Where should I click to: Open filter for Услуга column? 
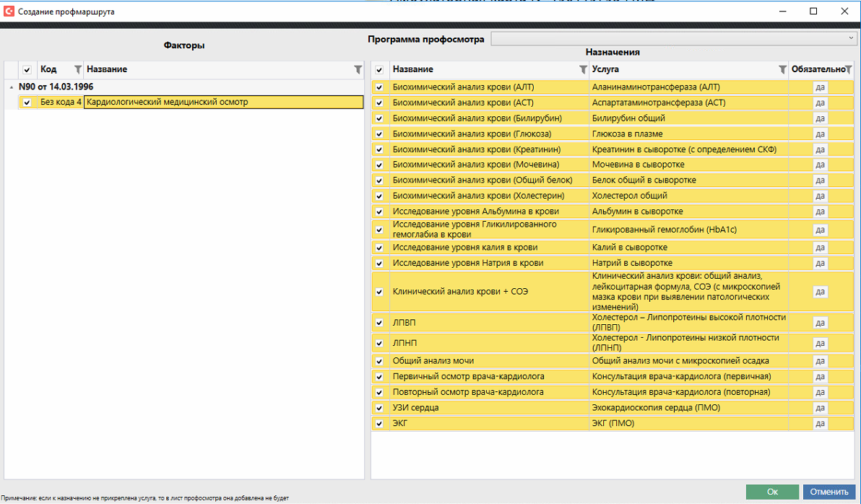tap(782, 69)
